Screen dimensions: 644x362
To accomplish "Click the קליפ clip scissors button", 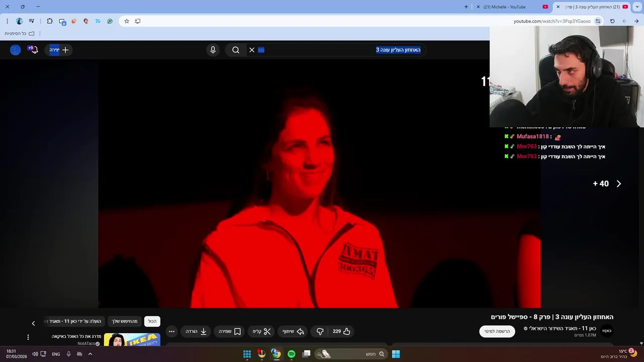I will [262, 331].
